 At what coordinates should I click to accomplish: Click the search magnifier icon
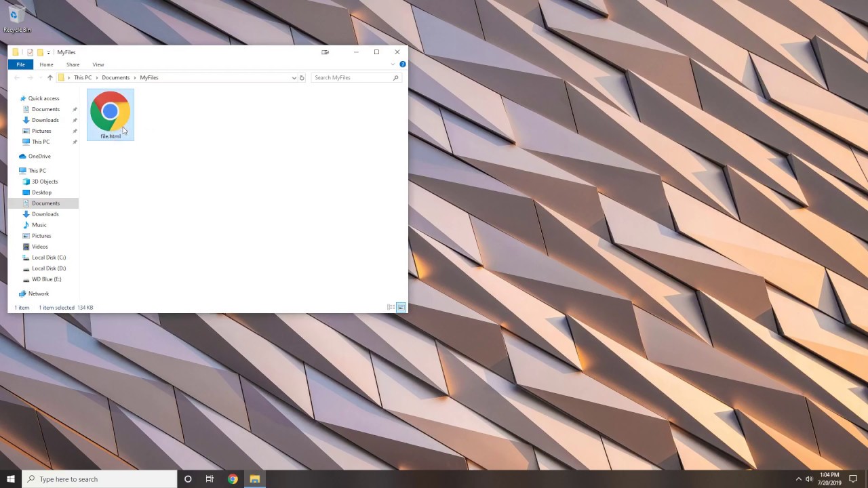[x=396, y=78]
